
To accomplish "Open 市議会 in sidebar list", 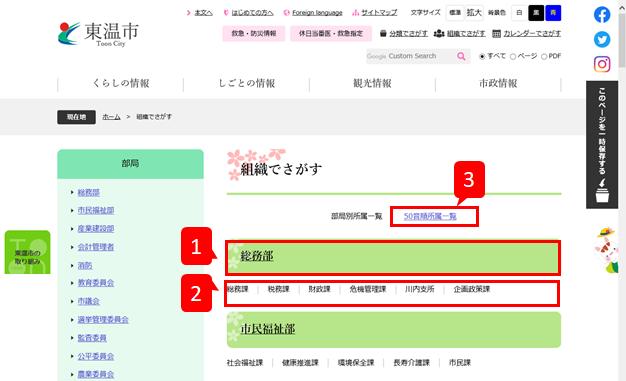I will (89, 301).
